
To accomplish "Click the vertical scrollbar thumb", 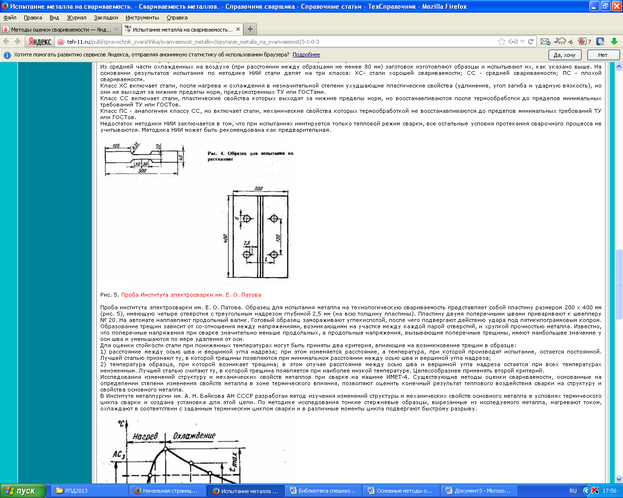I will (x=619, y=283).
